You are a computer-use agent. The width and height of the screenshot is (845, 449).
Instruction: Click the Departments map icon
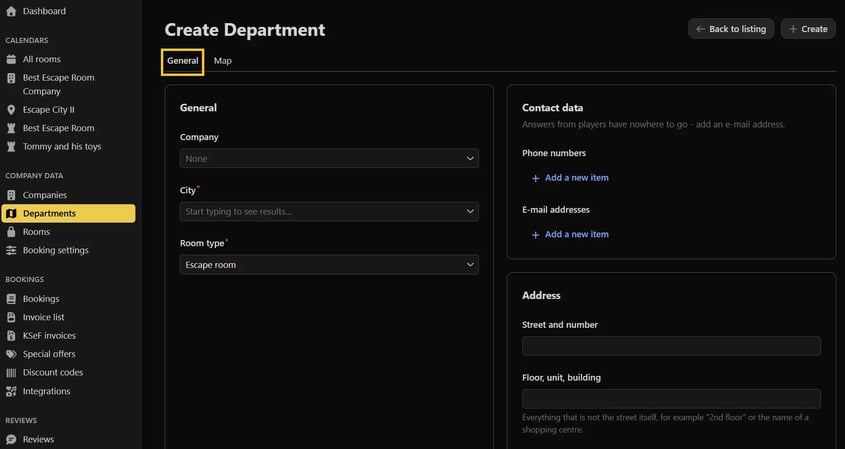pyautogui.click(x=11, y=213)
